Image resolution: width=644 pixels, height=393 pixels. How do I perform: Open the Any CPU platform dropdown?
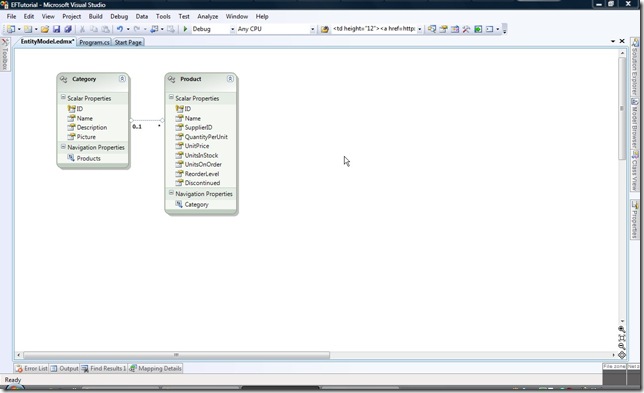[x=312, y=30]
